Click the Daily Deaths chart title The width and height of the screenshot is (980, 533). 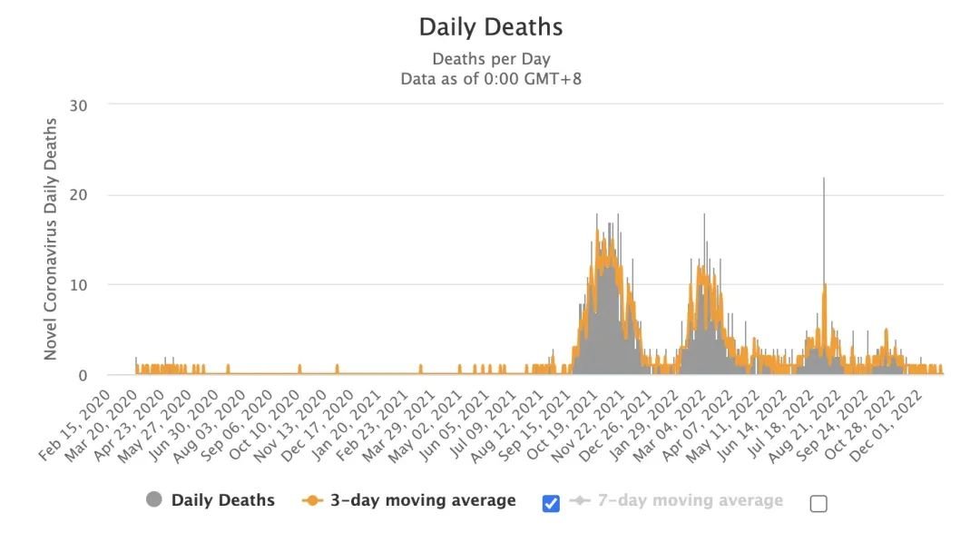(x=490, y=27)
